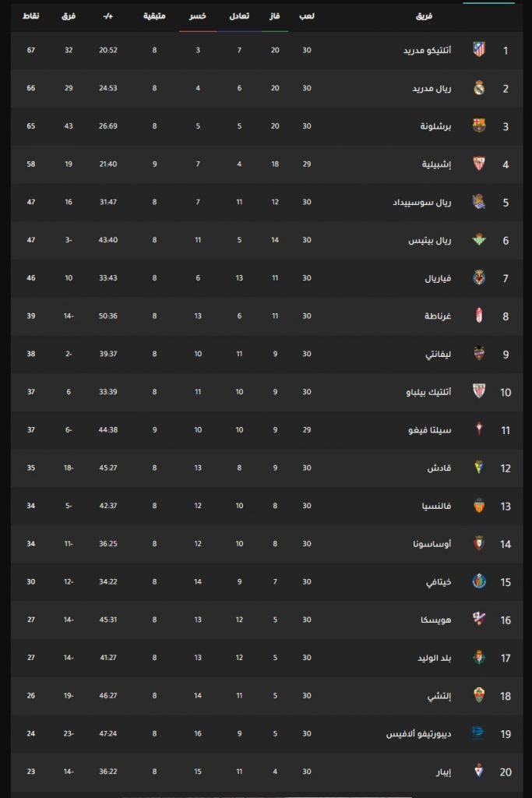Click the Villarreal crest in row 7
Image resolution: width=532 pixels, height=798 pixels.
pos(478,278)
